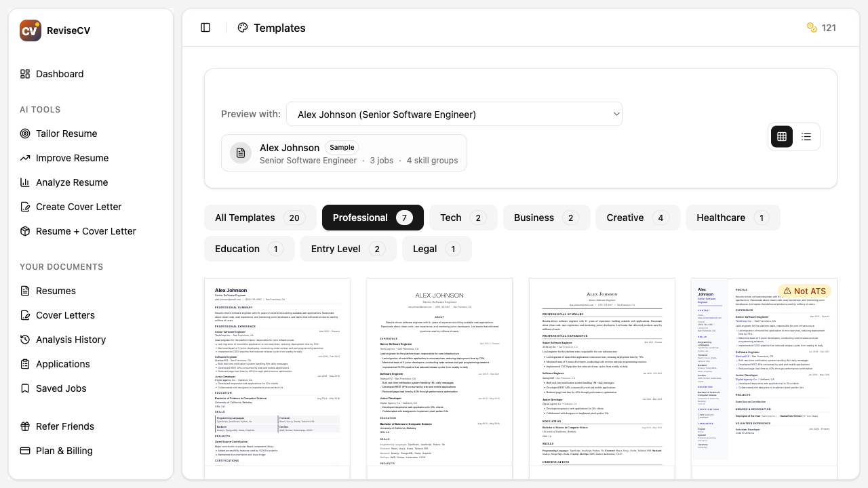Collapse the sidebar panel
The image size is (868, 488).
tap(205, 27)
